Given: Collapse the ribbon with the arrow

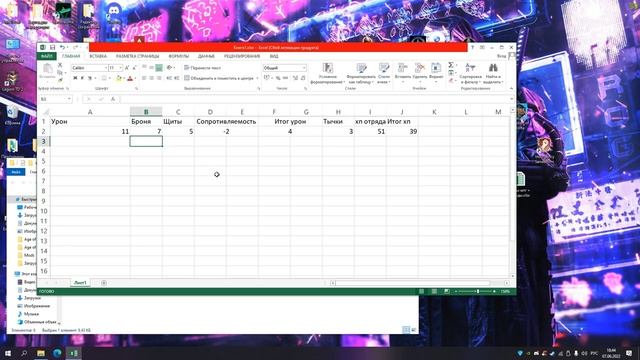Looking at the screenshot, I should [511, 88].
